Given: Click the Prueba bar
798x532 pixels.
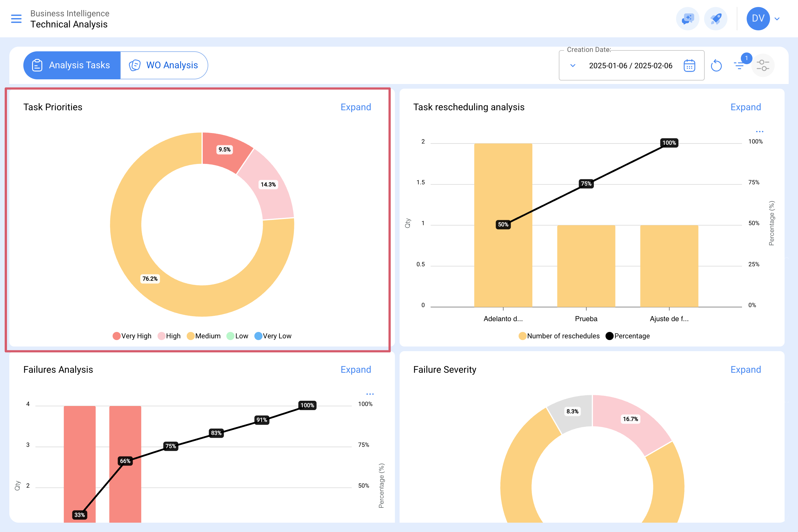Looking at the screenshot, I should click(586, 266).
